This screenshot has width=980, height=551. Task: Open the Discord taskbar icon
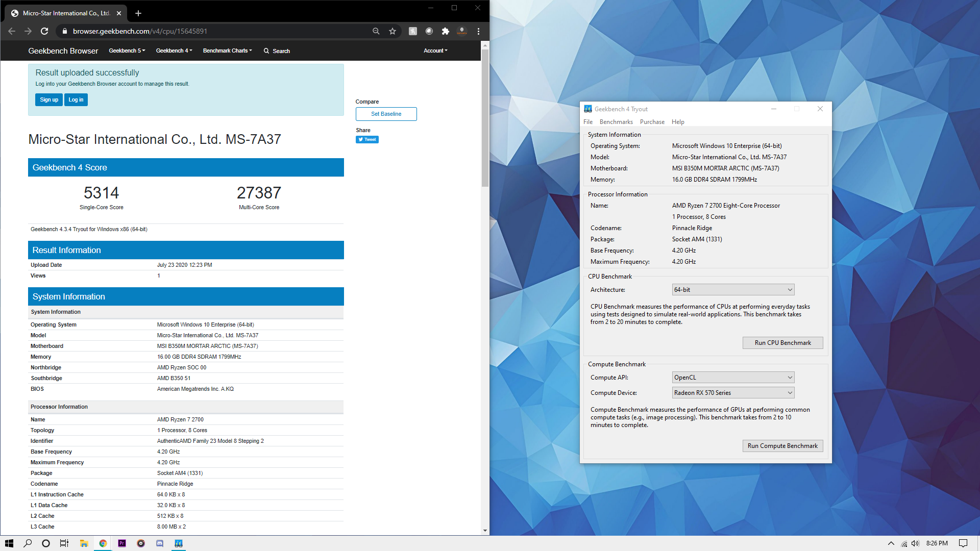click(160, 543)
